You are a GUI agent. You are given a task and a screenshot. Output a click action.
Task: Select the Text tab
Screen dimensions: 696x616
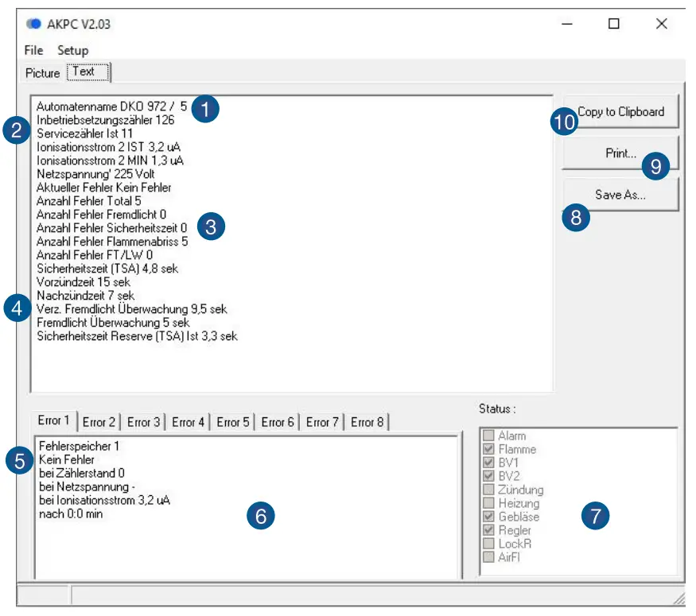pyautogui.click(x=86, y=71)
